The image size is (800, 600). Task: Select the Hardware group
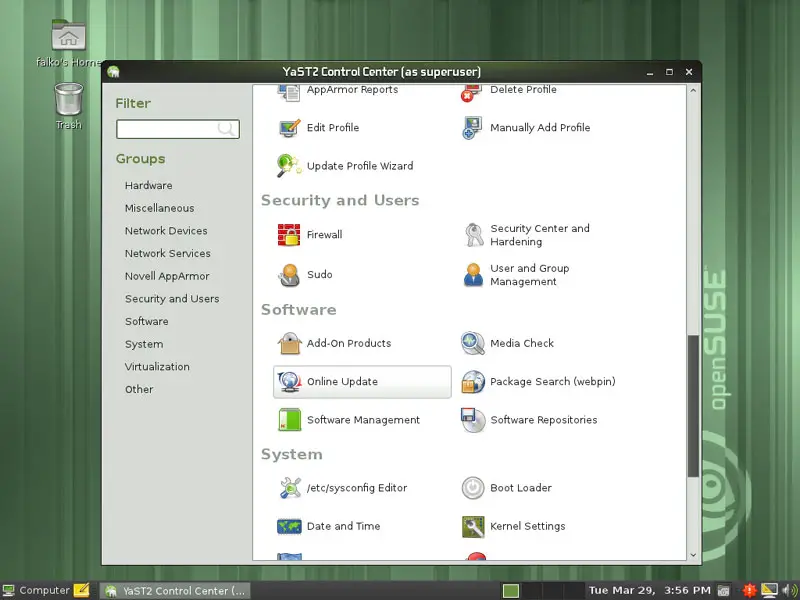coord(148,185)
